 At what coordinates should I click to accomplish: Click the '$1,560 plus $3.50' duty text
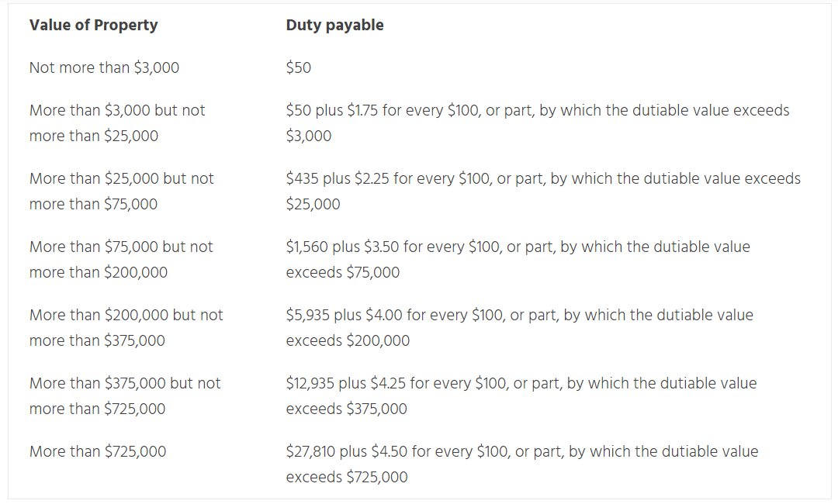(342, 247)
